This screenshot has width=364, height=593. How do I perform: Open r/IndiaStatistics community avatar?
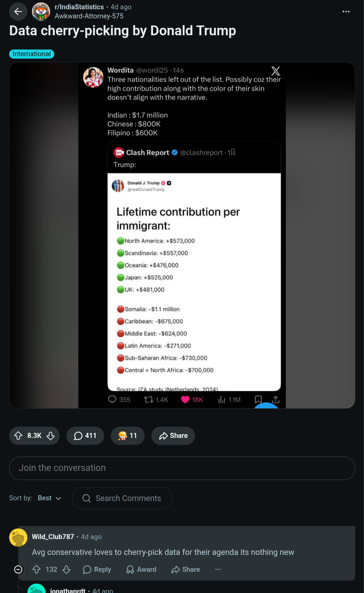tap(41, 11)
